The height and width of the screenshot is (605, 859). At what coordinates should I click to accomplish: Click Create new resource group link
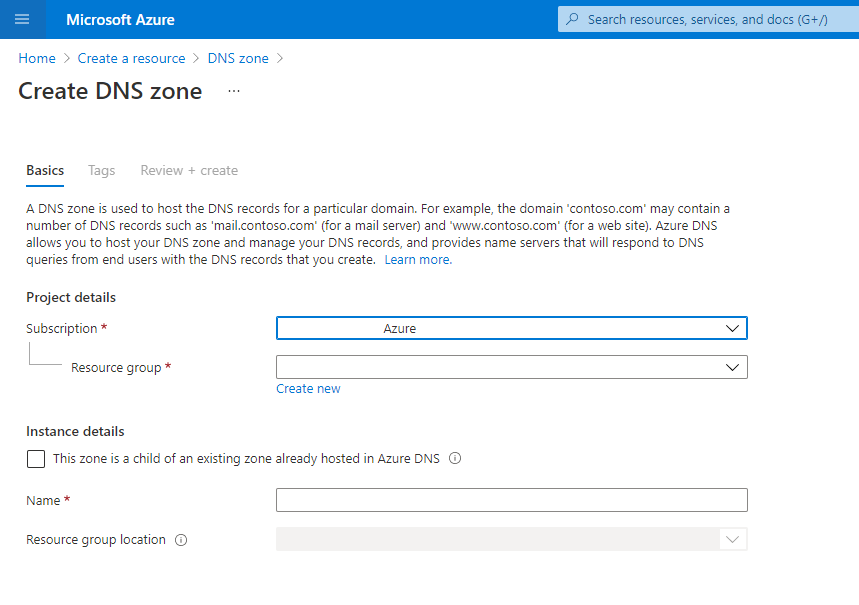(x=308, y=389)
